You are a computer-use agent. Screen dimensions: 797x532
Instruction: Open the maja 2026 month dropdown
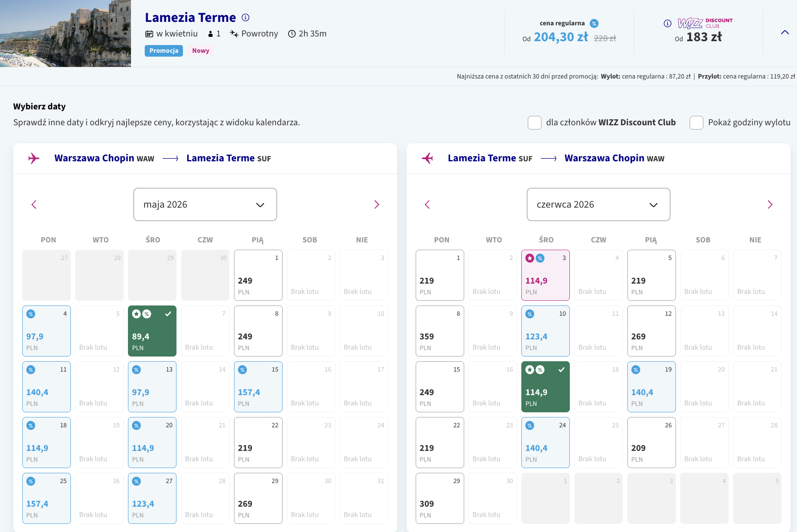(x=205, y=205)
